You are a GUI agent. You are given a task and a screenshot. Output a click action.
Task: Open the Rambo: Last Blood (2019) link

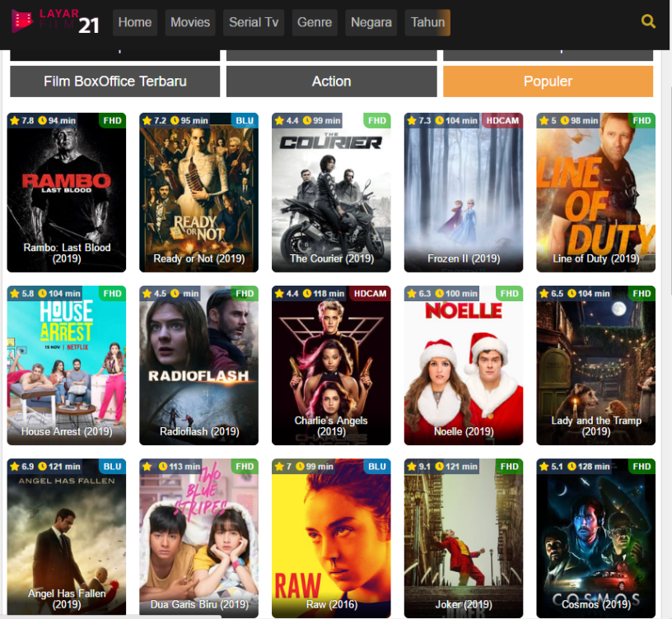[x=66, y=253]
